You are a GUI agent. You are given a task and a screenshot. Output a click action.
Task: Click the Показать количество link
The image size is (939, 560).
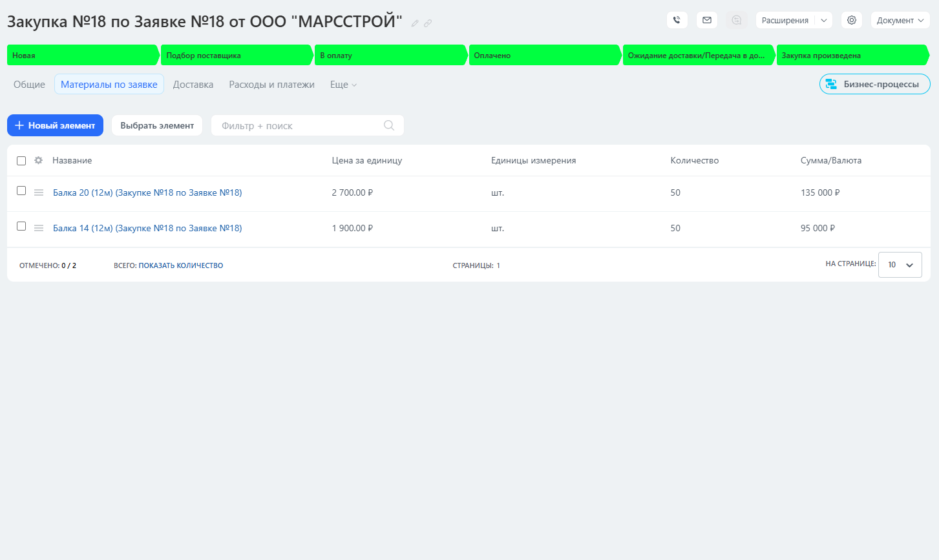(180, 265)
